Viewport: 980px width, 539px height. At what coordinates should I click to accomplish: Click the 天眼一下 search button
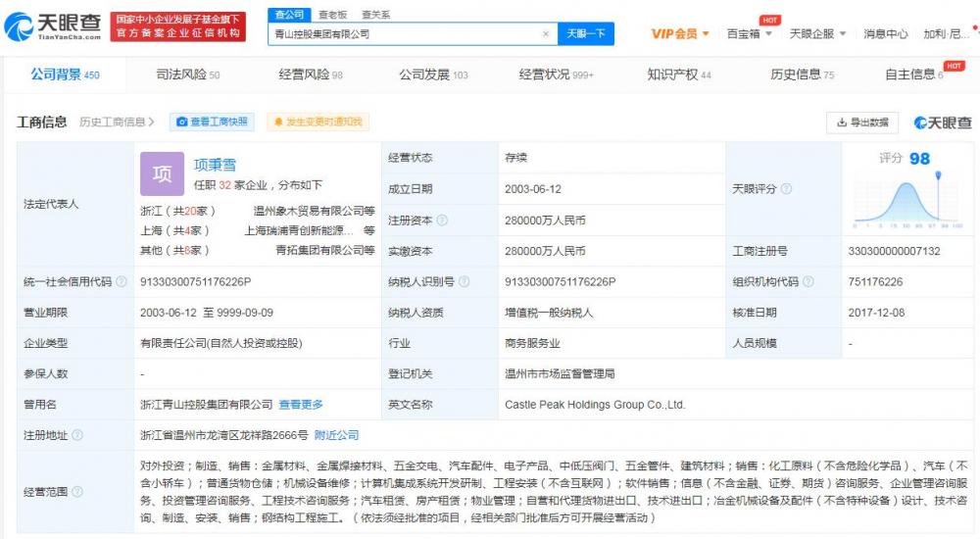click(x=586, y=33)
